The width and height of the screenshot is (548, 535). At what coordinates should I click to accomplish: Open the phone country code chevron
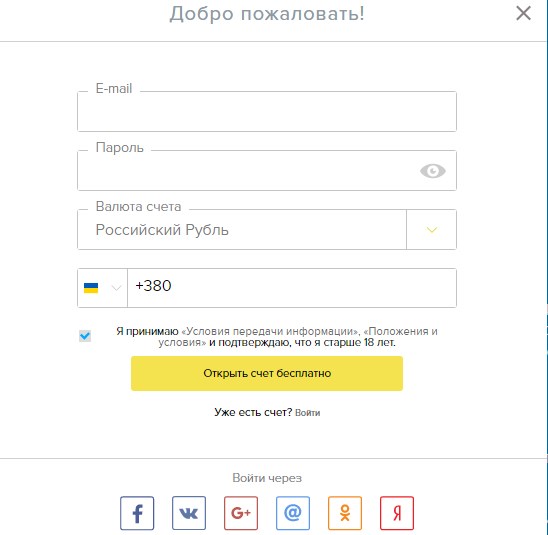click(116, 288)
